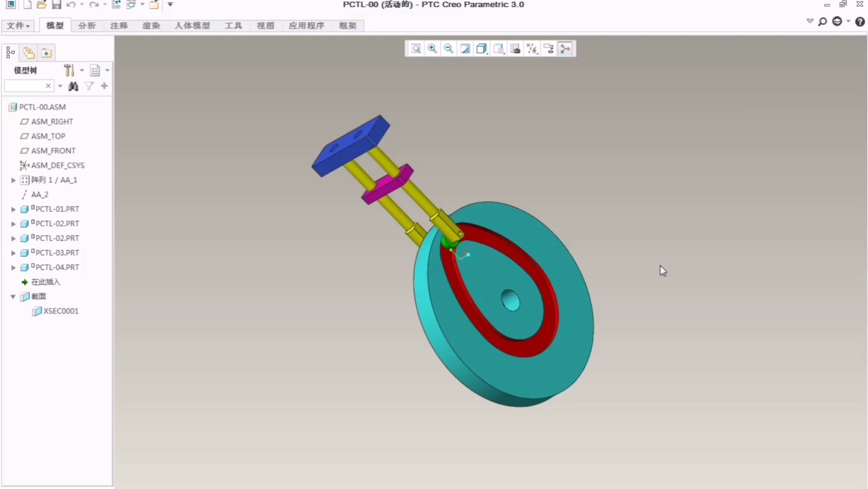Open the Undo history dropdown arrow
This screenshot has width=868, height=489.
pyautogui.click(x=82, y=5)
